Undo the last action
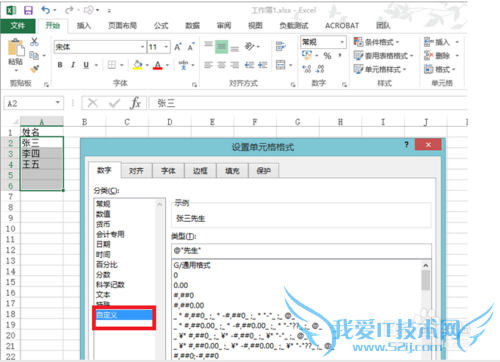The image size is (500, 362). tap(46, 10)
